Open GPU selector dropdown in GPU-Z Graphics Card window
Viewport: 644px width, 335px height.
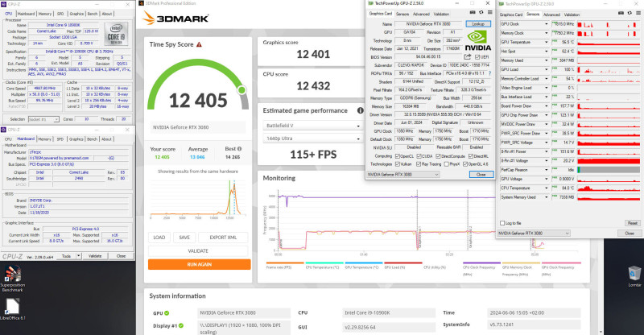click(x=402, y=174)
